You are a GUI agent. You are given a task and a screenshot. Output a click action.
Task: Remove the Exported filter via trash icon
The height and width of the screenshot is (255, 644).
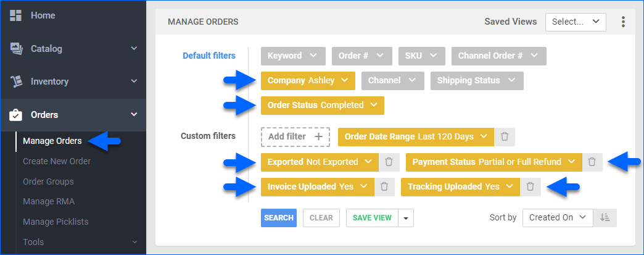click(x=389, y=162)
